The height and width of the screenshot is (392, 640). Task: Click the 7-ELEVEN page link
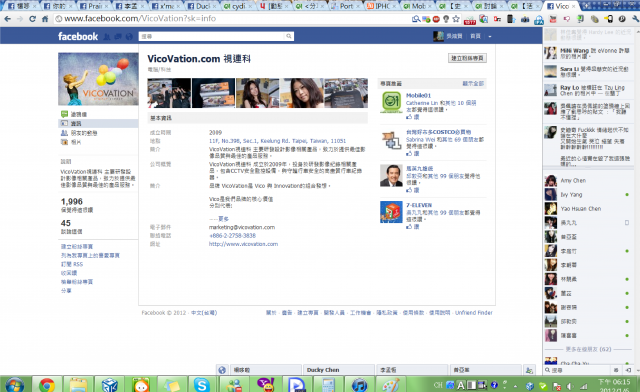419,205
